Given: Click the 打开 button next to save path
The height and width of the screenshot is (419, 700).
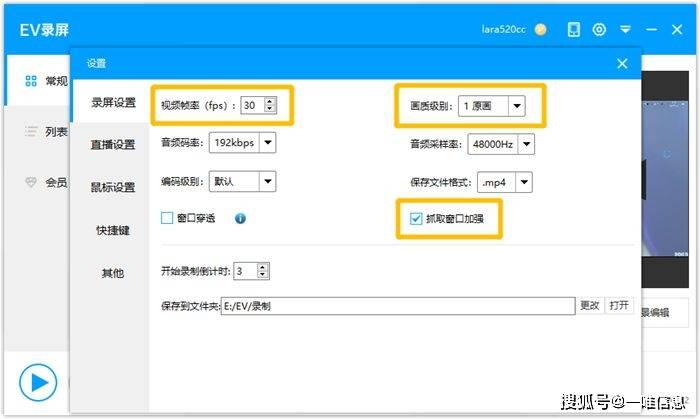Looking at the screenshot, I should (619, 305).
